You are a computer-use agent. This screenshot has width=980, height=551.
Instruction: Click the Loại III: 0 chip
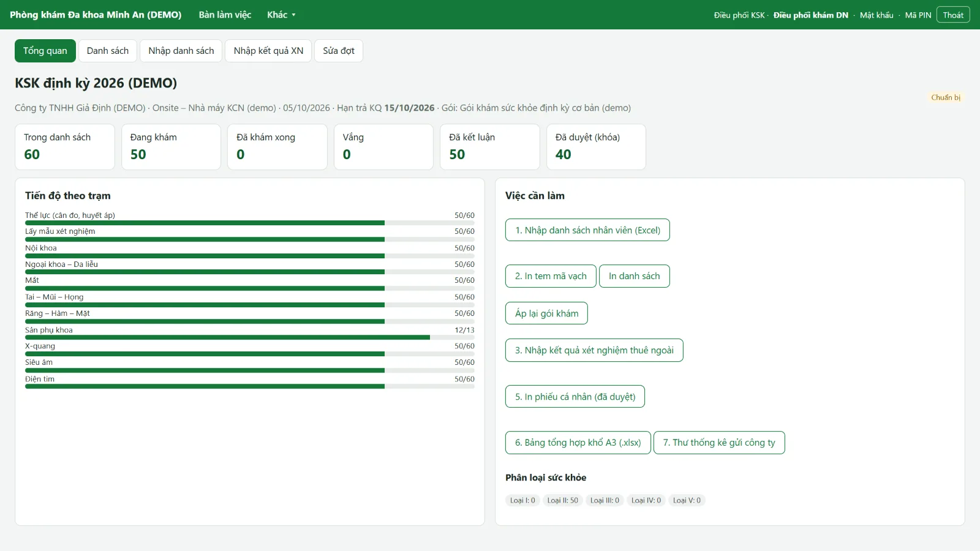tap(605, 500)
